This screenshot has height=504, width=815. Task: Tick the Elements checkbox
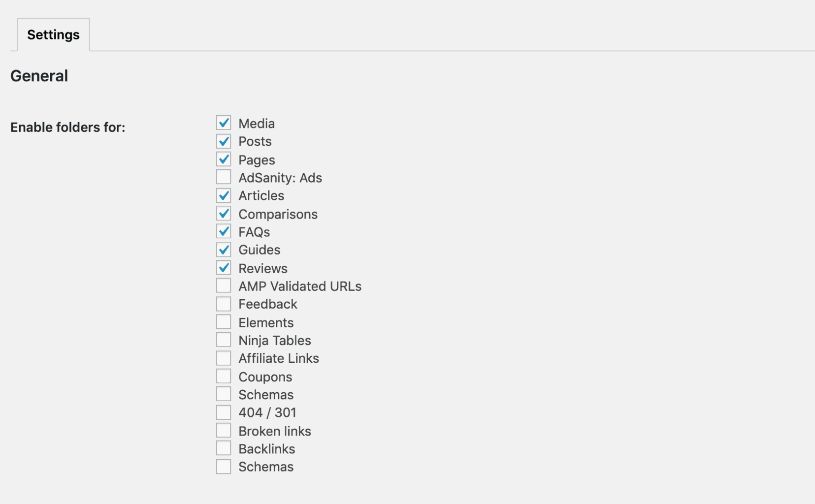[224, 322]
